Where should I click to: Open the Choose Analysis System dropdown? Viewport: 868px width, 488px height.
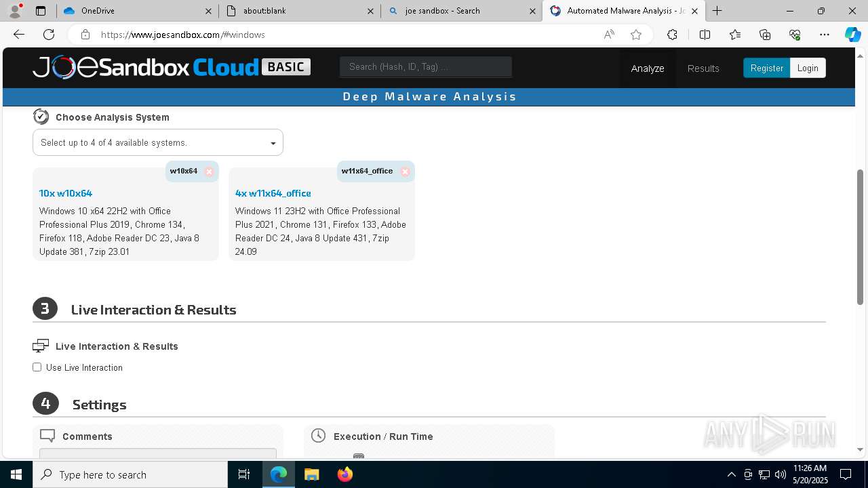[158, 142]
